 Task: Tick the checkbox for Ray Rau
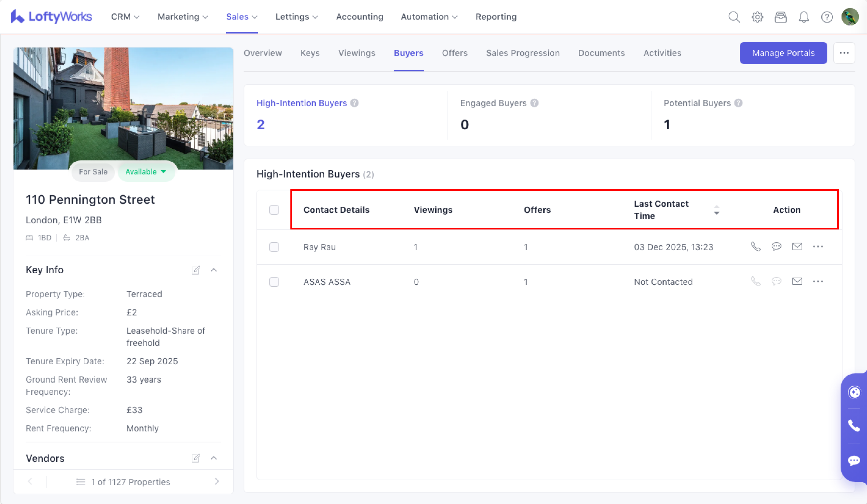click(x=274, y=247)
